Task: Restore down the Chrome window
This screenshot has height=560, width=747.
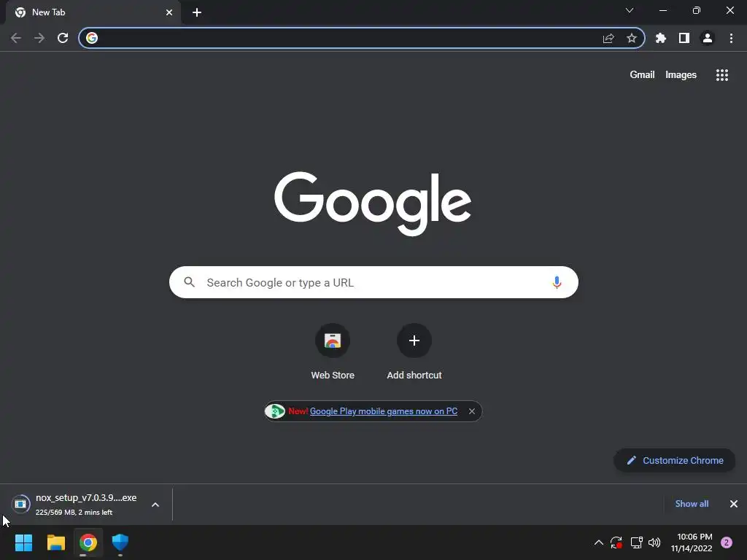Action: coord(697,10)
